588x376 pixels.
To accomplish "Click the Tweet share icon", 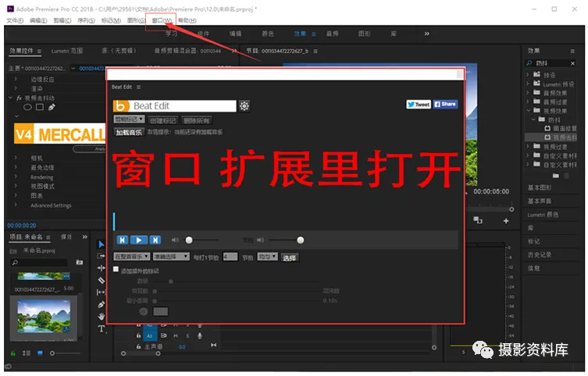I will [419, 105].
